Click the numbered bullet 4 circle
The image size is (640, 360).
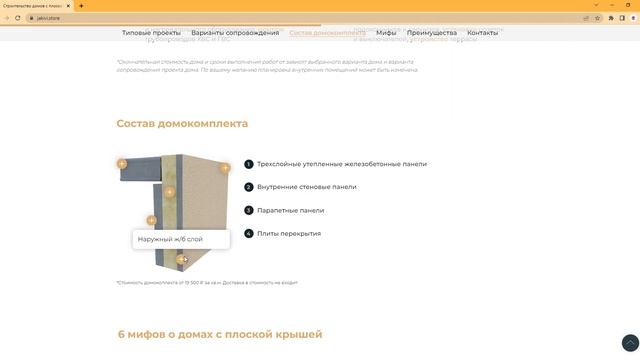pos(249,233)
